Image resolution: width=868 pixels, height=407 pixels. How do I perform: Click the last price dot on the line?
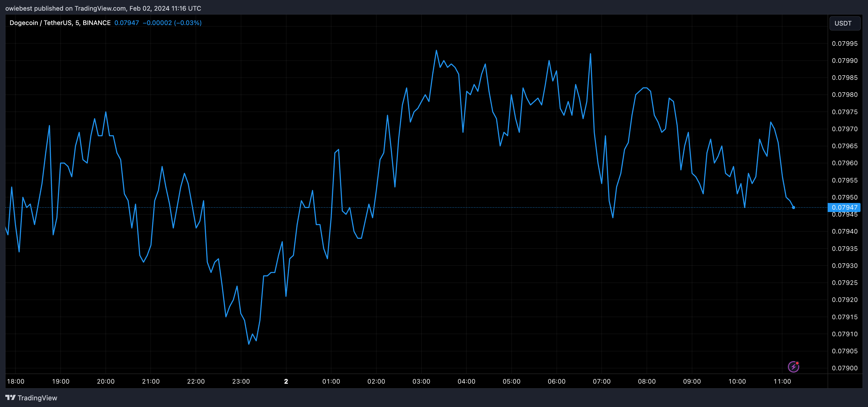794,207
